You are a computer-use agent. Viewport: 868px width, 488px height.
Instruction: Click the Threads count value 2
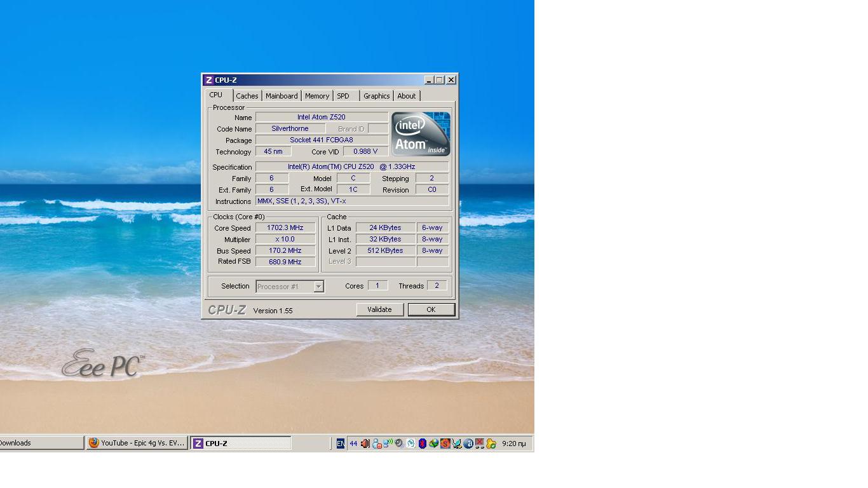437,286
